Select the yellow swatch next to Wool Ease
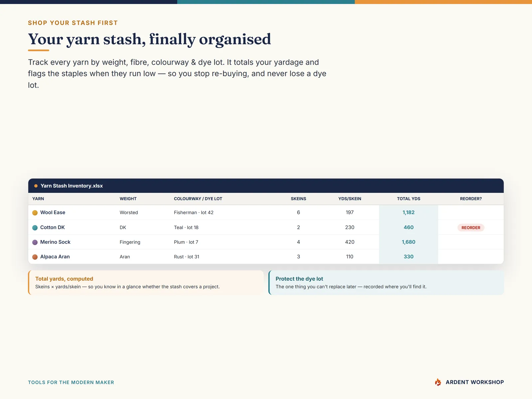 point(35,213)
